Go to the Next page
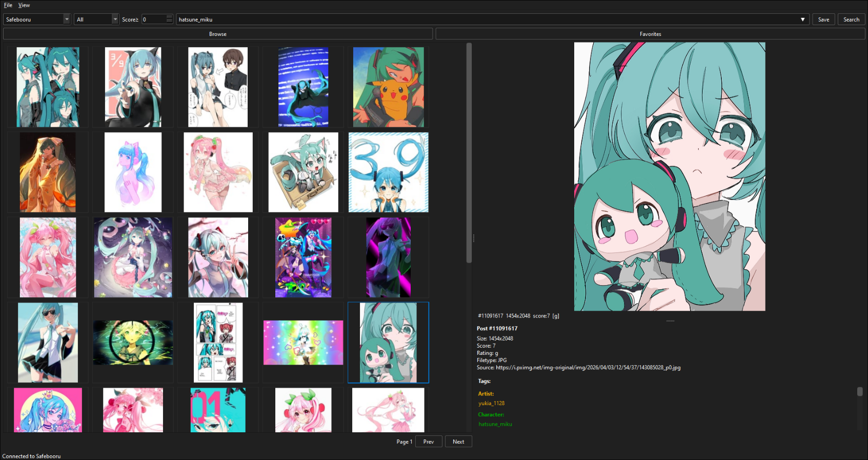Screen dimensions: 868x460 point(458,442)
